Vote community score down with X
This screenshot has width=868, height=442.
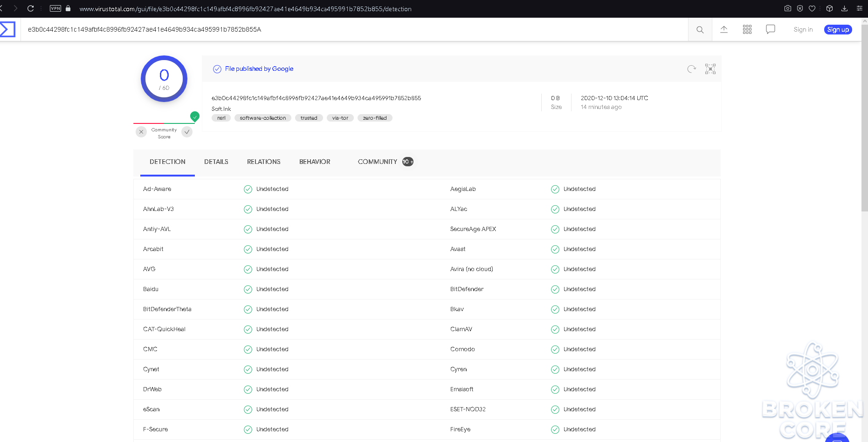[141, 132]
